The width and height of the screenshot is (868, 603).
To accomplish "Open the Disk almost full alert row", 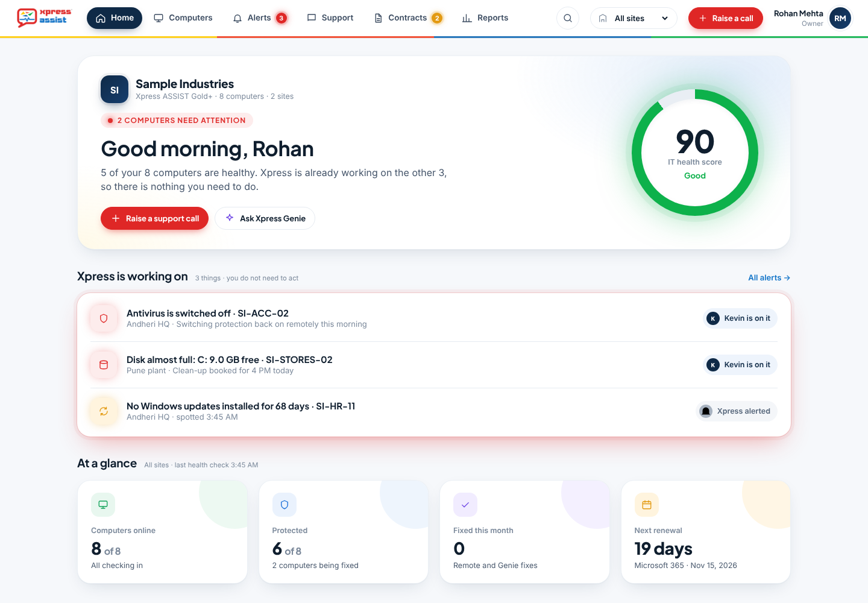I will [x=434, y=365].
